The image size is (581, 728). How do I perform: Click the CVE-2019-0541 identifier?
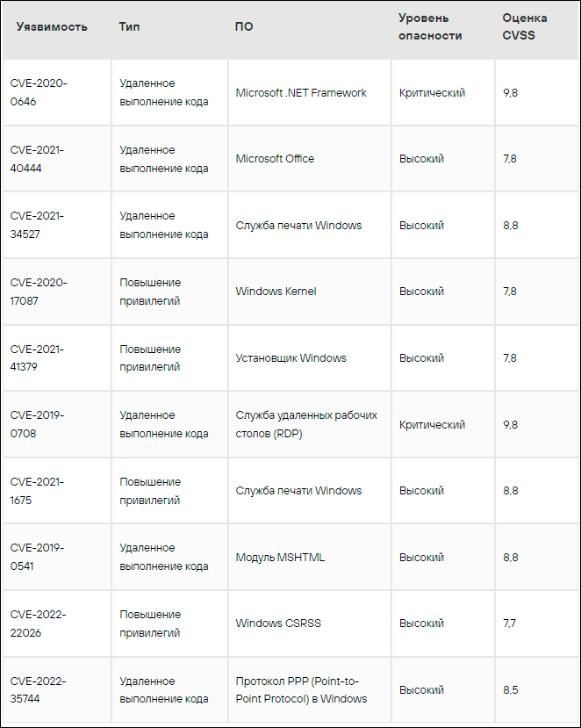[37, 557]
